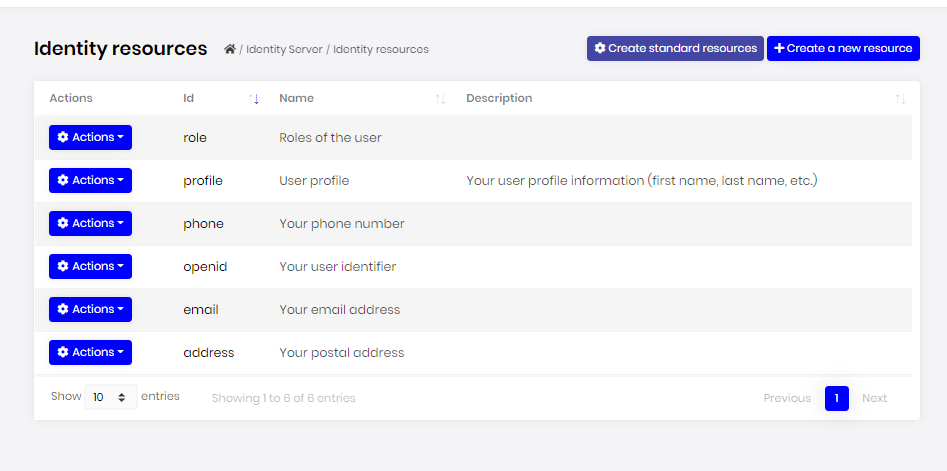
Task: Change the show entries count selector
Action: coord(111,397)
